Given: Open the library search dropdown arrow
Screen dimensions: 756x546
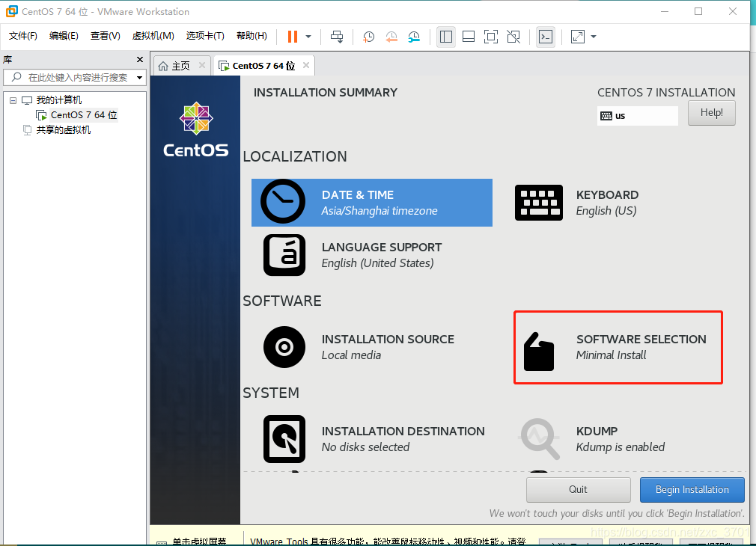Looking at the screenshot, I should pyautogui.click(x=140, y=78).
